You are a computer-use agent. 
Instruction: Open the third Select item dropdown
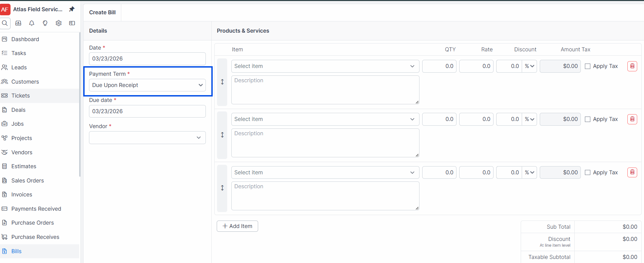pyautogui.click(x=325, y=172)
